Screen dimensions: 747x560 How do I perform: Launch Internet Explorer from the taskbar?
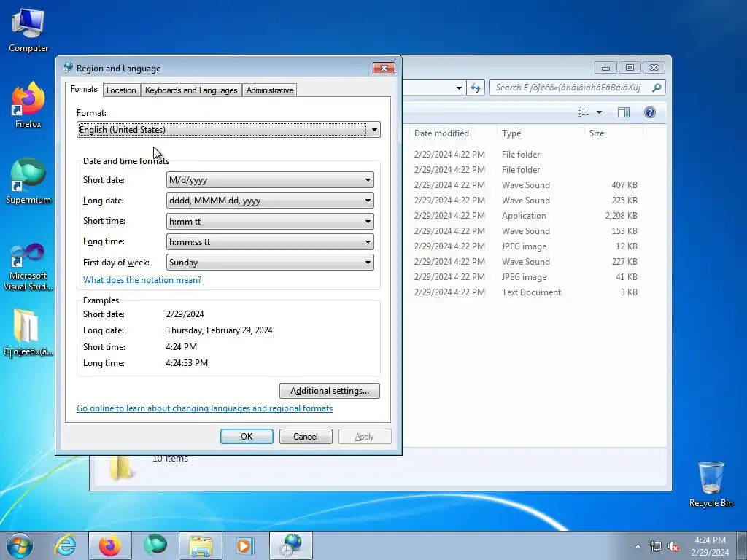click(x=65, y=545)
